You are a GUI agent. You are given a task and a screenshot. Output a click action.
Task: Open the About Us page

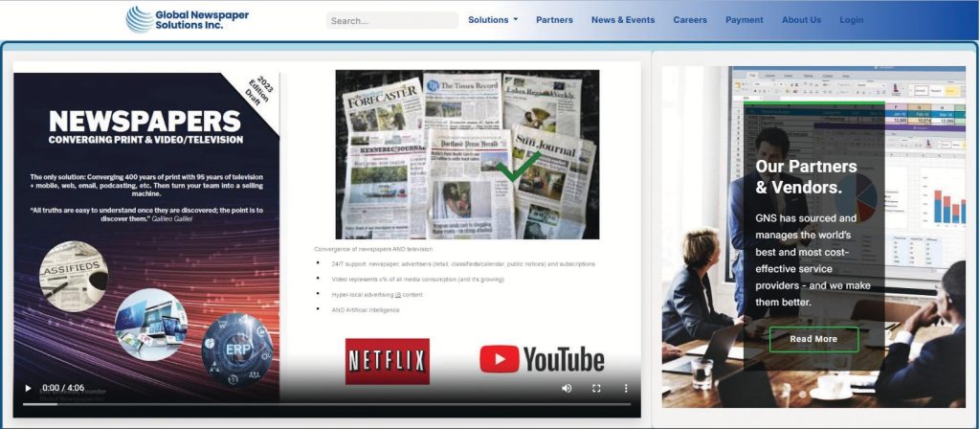click(801, 20)
